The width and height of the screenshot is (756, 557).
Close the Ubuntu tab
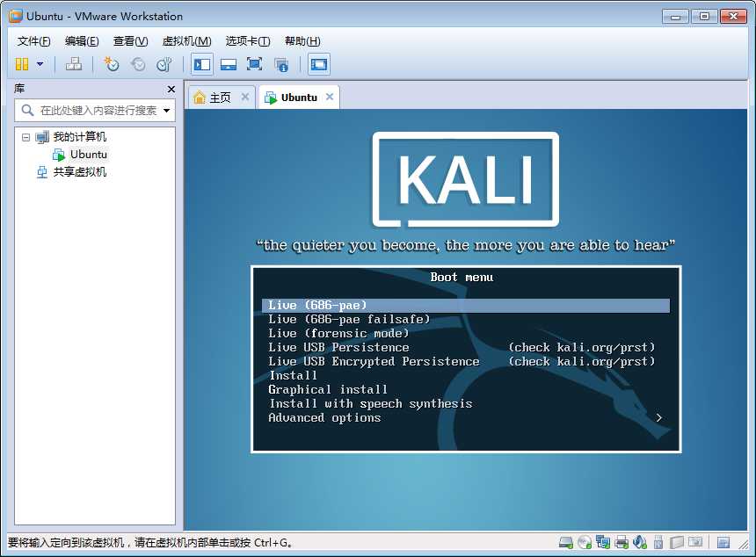click(330, 97)
